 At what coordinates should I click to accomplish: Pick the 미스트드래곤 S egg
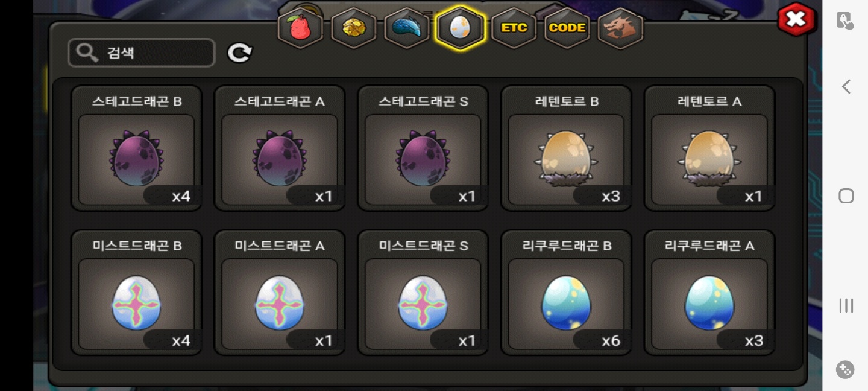[x=423, y=293]
